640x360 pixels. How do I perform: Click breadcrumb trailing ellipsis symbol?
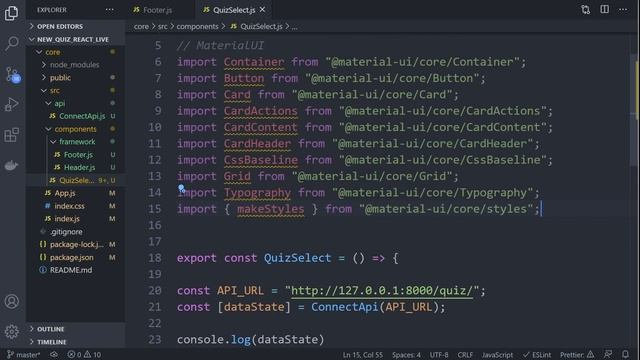[295, 27]
